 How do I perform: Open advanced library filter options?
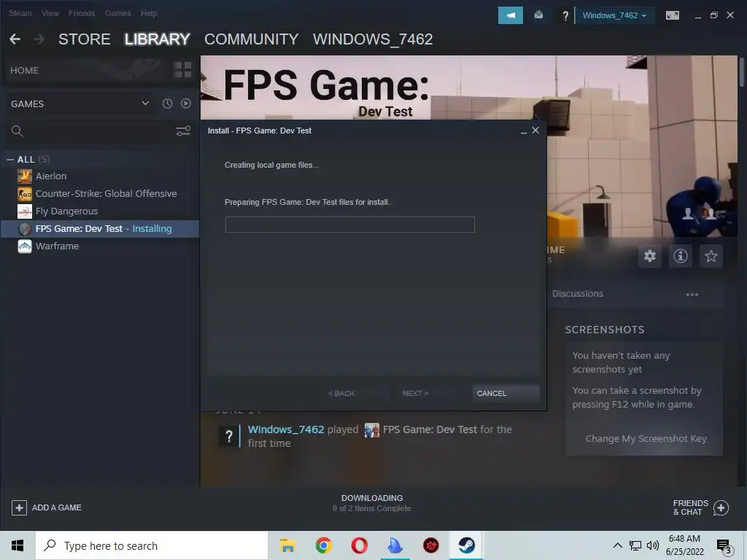click(183, 131)
